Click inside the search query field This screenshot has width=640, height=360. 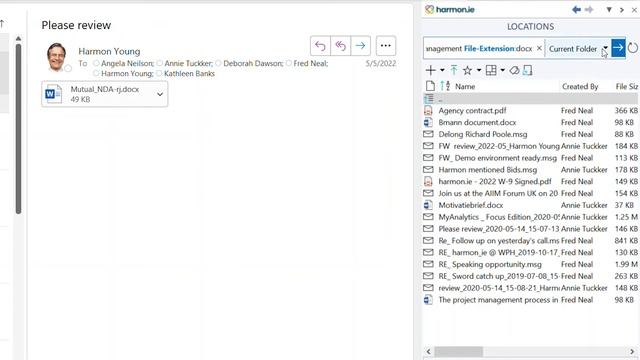[479, 49]
